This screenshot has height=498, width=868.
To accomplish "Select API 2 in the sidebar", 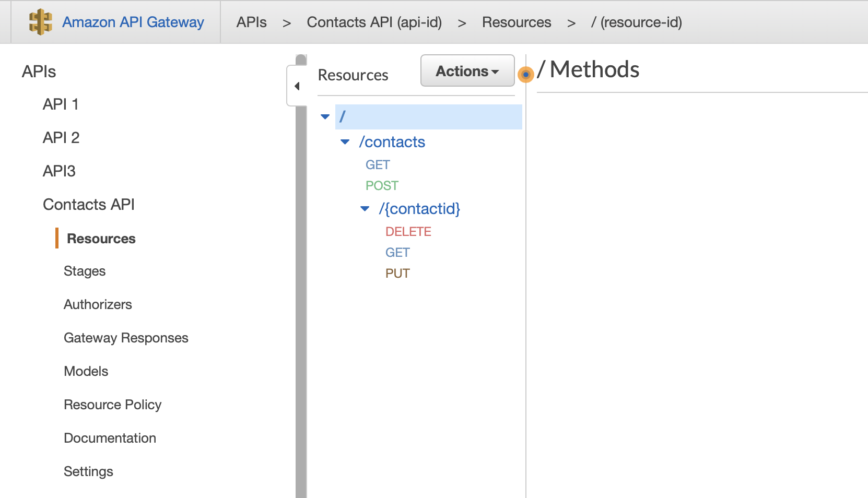I will pos(61,138).
